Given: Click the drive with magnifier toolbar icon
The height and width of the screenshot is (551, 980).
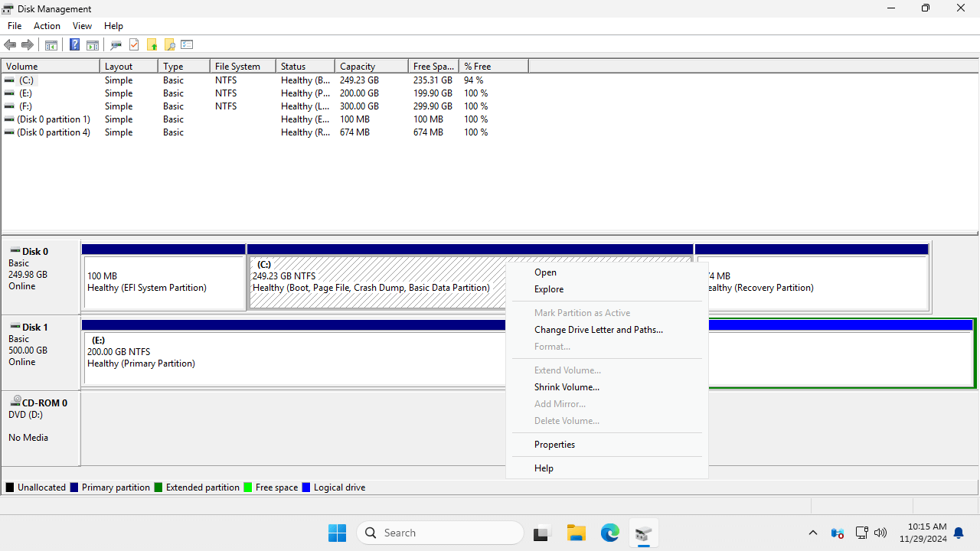Looking at the screenshot, I should (116, 45).
